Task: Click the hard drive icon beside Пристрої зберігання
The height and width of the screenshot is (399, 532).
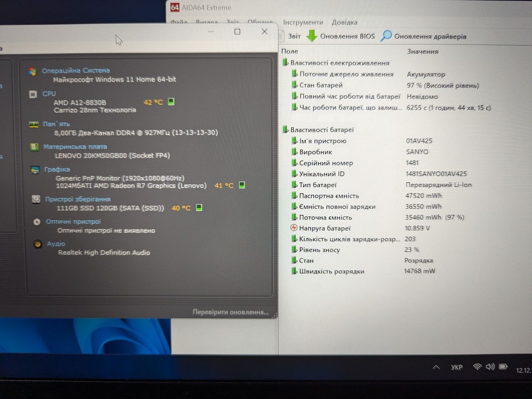Action: click(x=36, y=199)
